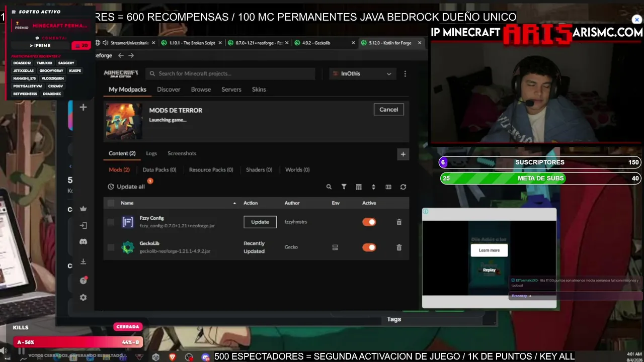Delete the GeckoLib mod
Image resolution: width=644 pixels, height=362 pixels.
coord(399,247)
